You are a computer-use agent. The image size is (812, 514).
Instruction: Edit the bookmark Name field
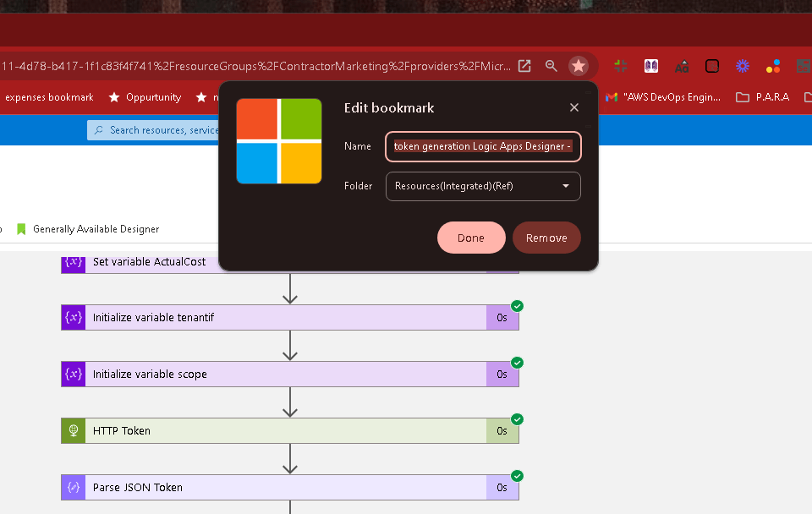click(483, 146)
